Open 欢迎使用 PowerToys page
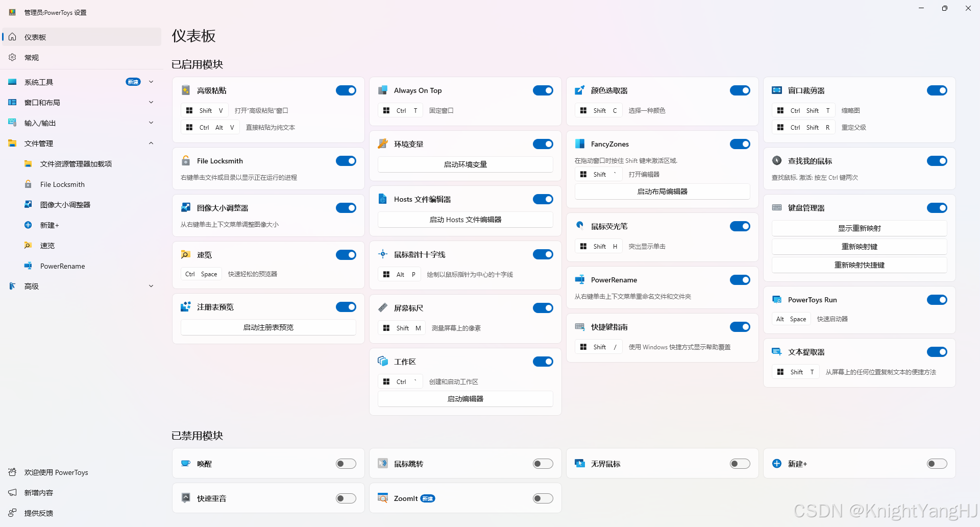Viewport: 980px width, 527px height. coord(82,472)
